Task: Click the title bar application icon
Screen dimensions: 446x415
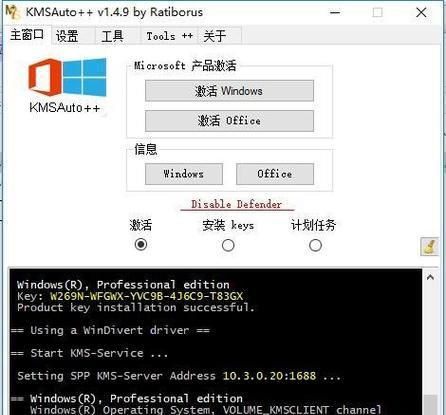Action: point(12,12)
